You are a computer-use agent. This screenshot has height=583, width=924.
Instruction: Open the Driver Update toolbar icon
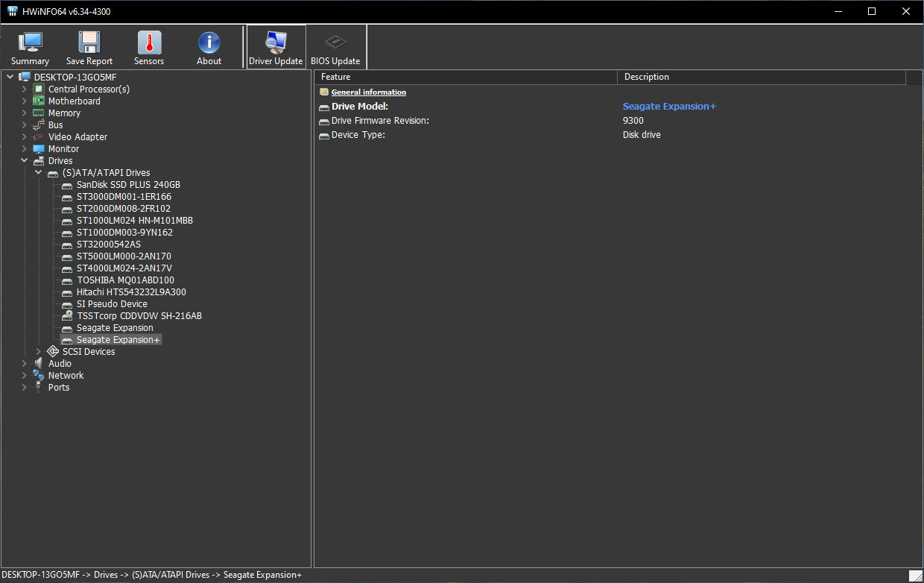(276, 42)
